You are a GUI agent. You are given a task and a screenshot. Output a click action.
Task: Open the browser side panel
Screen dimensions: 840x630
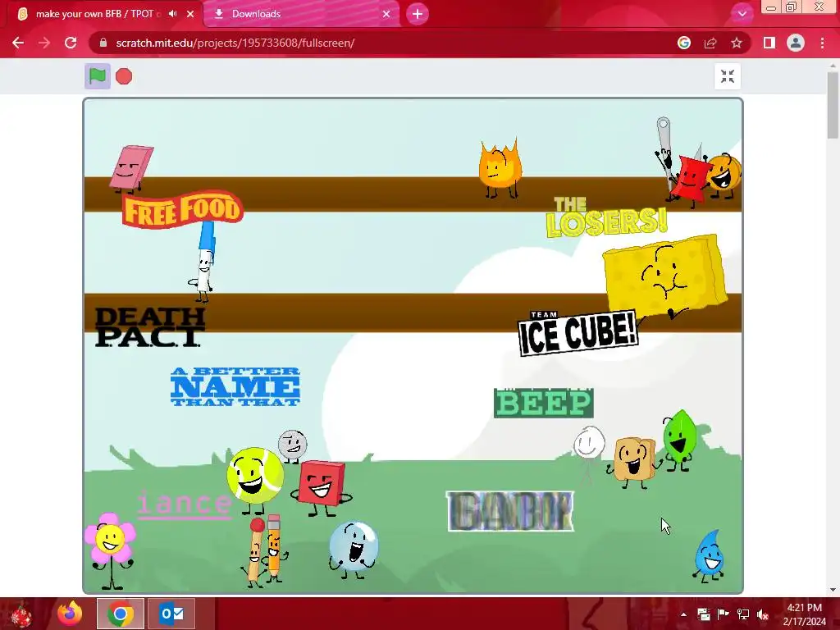pos(769,43)
